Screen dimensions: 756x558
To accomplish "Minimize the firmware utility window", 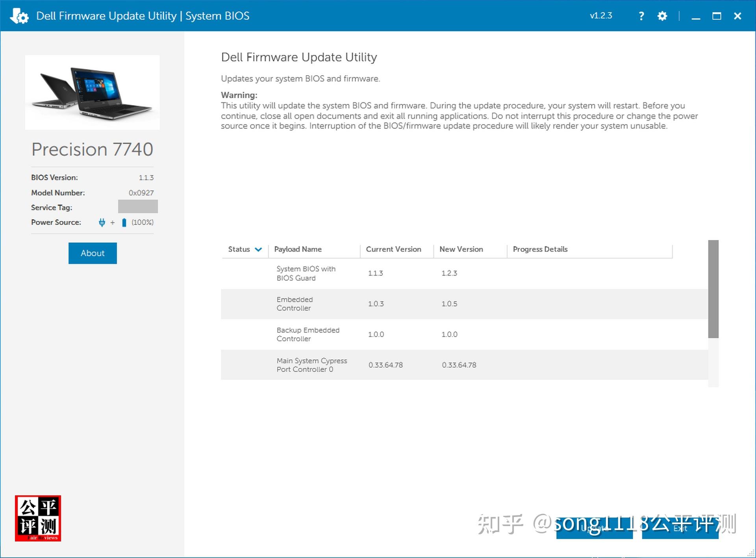I will [x=696, y=16].
